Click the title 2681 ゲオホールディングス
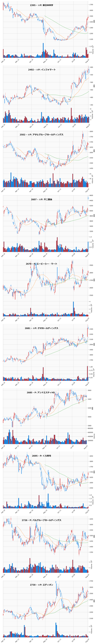 [x=41, y=328]
